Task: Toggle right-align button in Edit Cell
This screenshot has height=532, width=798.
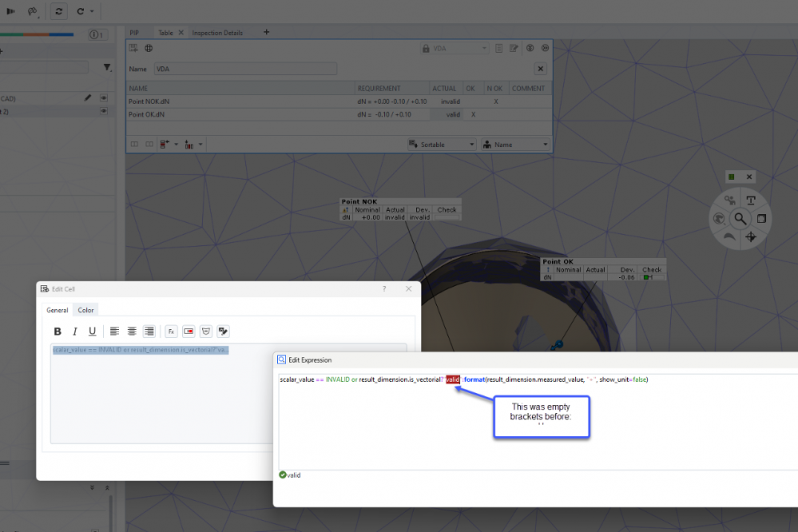Action: (149, 332)
